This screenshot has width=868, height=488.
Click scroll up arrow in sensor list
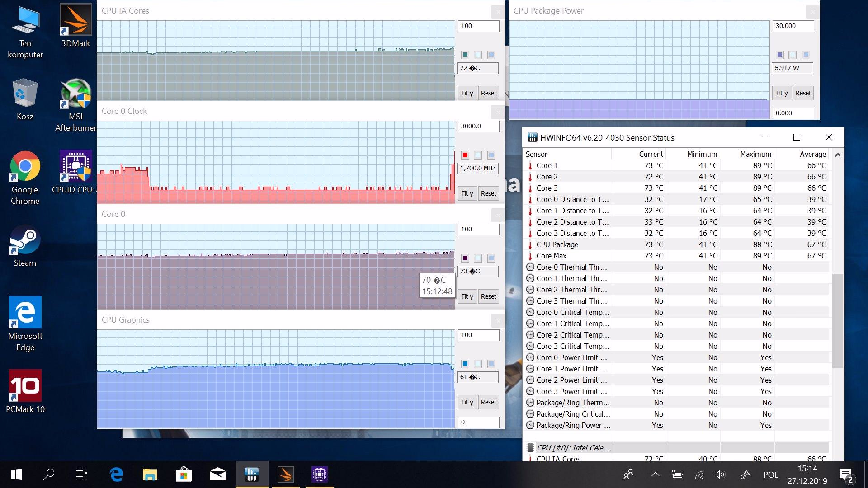click(x=838, y=155)
